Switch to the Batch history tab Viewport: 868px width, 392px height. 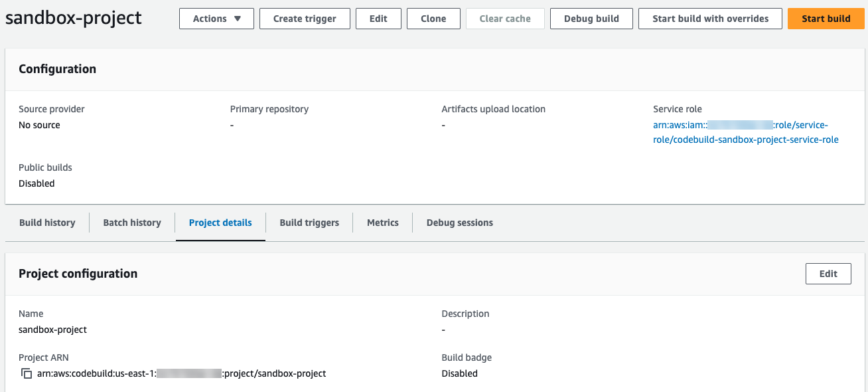tap(131, 223)
